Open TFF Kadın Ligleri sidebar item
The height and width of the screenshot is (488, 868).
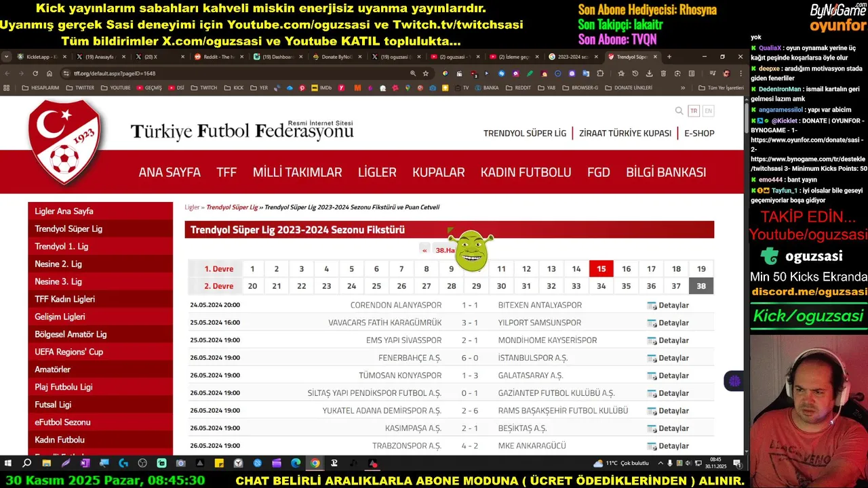tap(100, 299)
